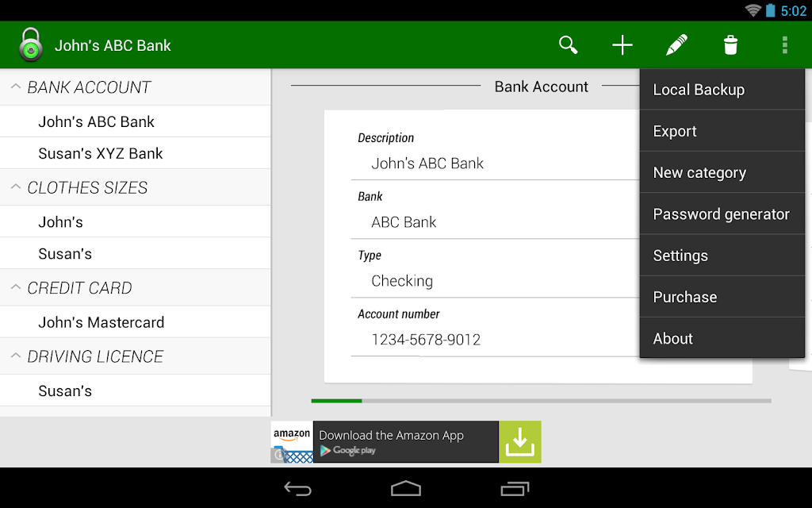This screenshot has width=812, height=508.
Task: Tap the green download arrow in ad
Action: (x=520, y=441)
